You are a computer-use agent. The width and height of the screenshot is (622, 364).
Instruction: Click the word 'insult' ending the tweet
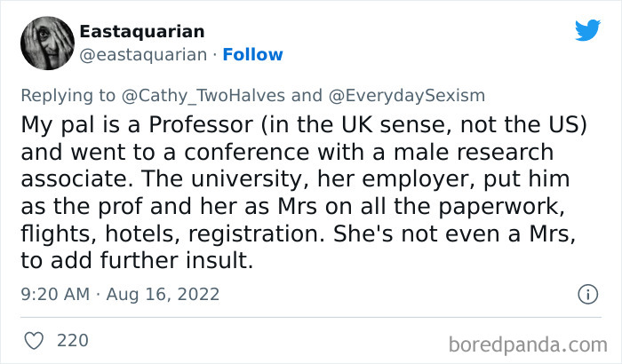(x=224, y=264)
